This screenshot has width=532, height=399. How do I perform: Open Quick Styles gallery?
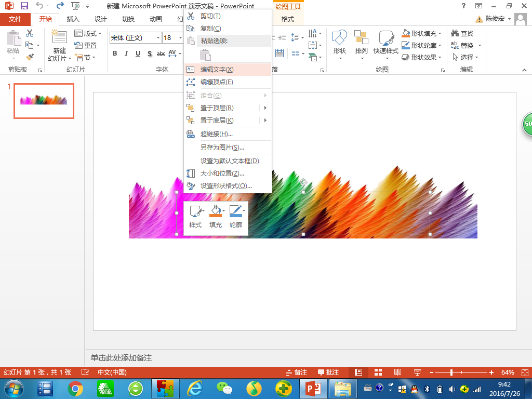coord(386,45)
